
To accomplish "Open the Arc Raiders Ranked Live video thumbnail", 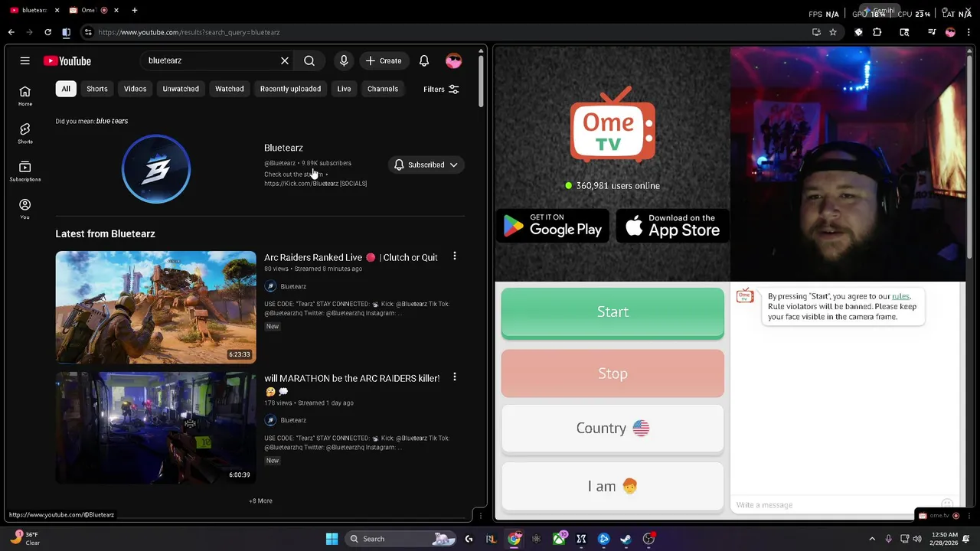I will (155, 307).
